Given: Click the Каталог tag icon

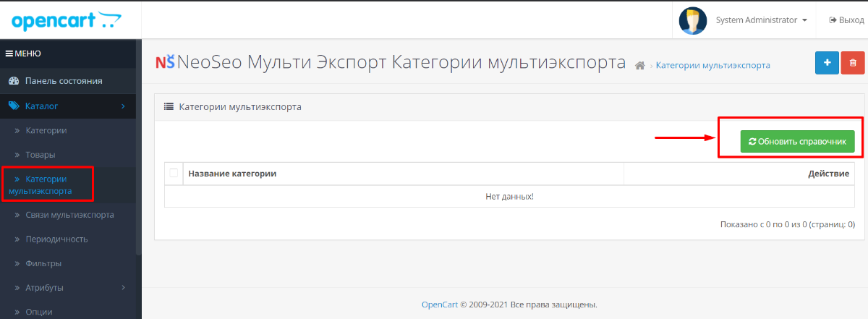Looking at the screenshot, I should tap(13, 106).
